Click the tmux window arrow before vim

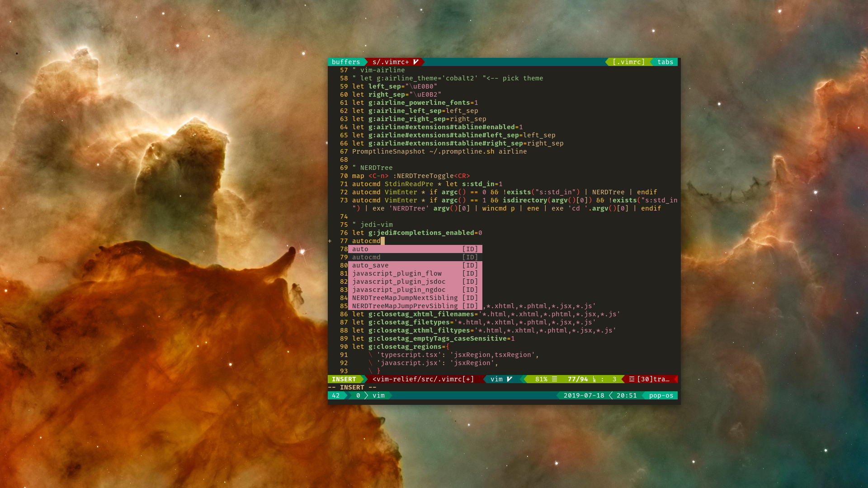(x=367, y=395)
